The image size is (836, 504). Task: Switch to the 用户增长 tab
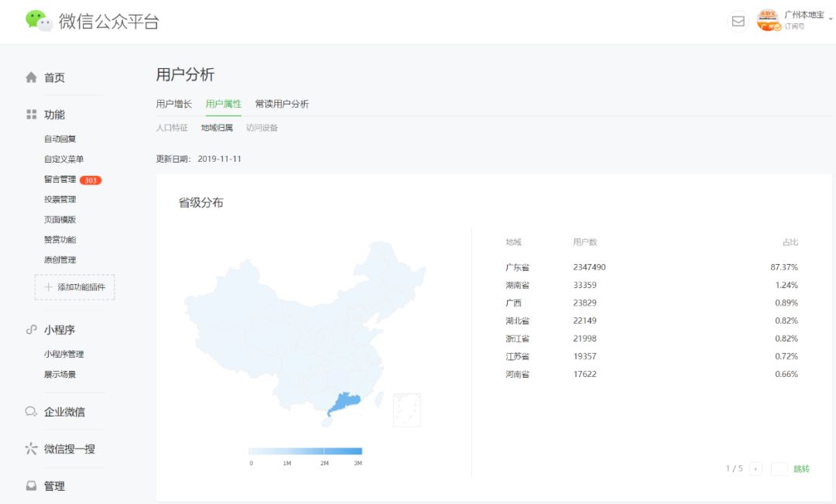tap(173, 104)
